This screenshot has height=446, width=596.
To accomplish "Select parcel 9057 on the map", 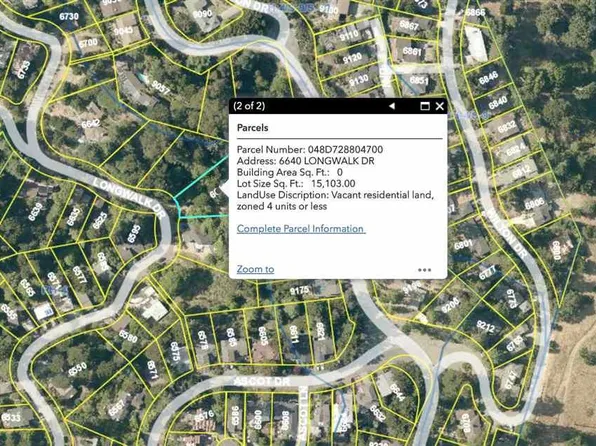I will coord(160,87).
